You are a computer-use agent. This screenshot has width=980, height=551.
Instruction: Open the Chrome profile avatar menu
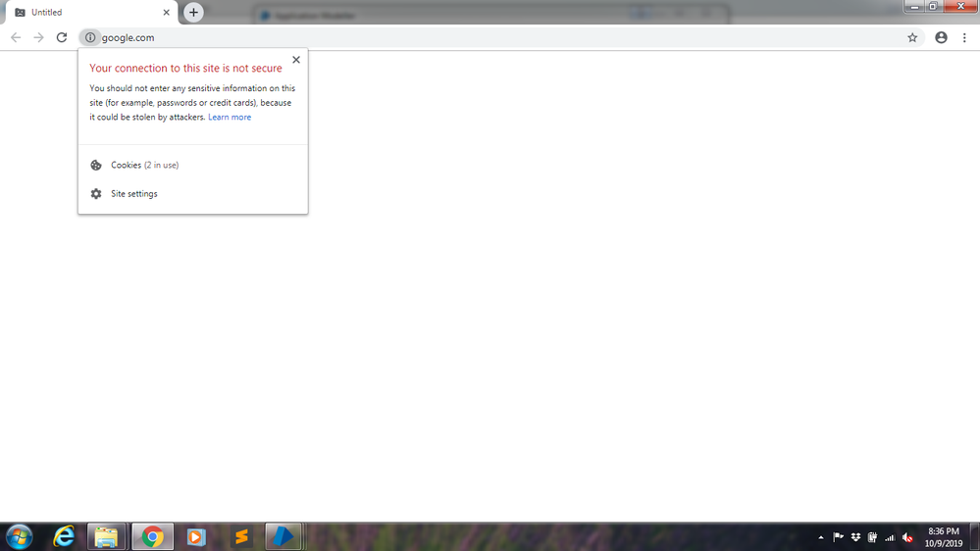(x=941, y=37)
